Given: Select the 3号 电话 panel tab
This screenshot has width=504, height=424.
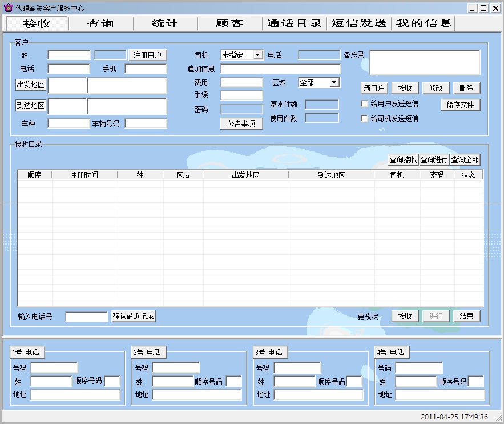Looking at the screenshot, I should [x=269, y=352].
